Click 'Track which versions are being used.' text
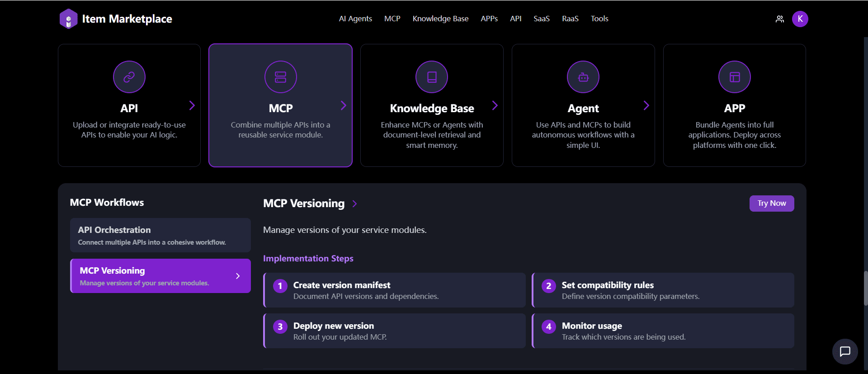868x374 pixels. 624,337
